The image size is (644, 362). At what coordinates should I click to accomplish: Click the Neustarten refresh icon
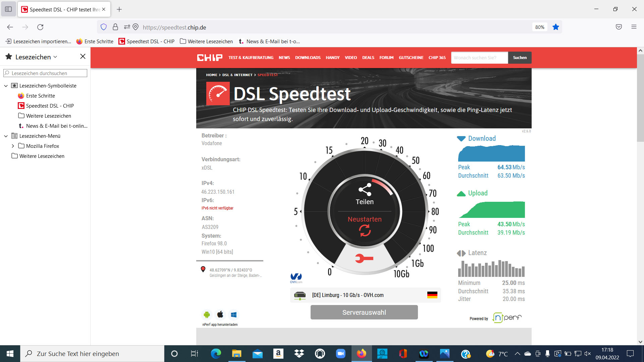(x=365, y=231)
